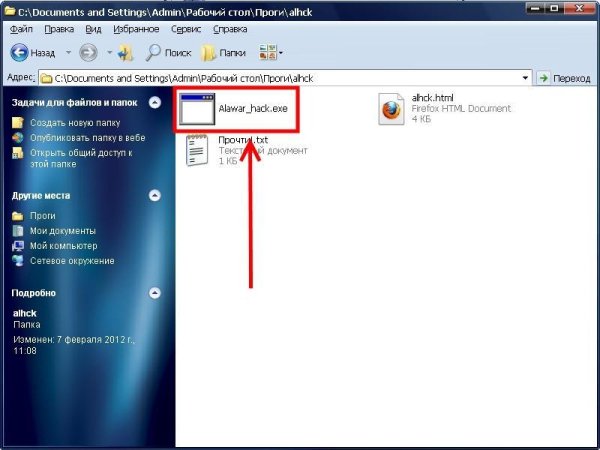
Task: Click the Back (Назад) arrow icon
Action: pos(20,52)
